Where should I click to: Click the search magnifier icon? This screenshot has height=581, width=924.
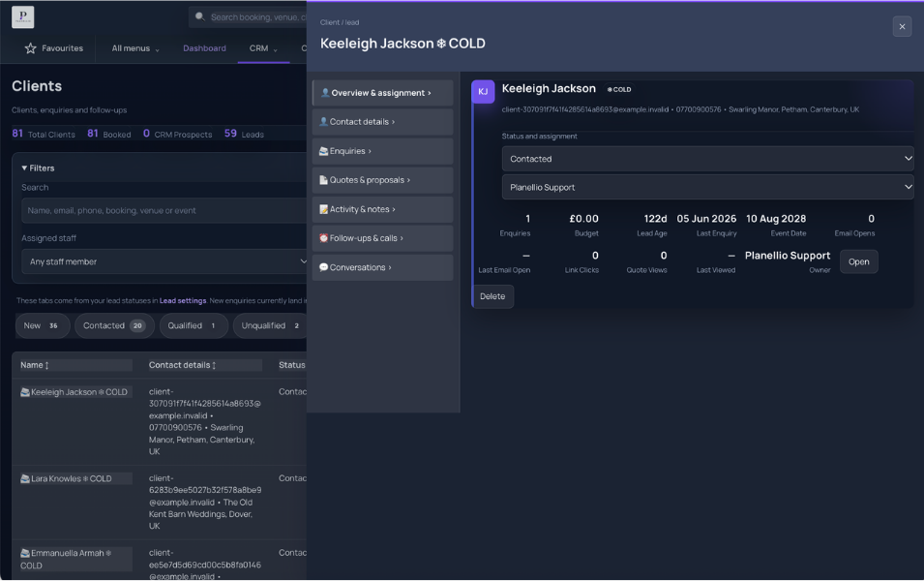pos(199,17)
